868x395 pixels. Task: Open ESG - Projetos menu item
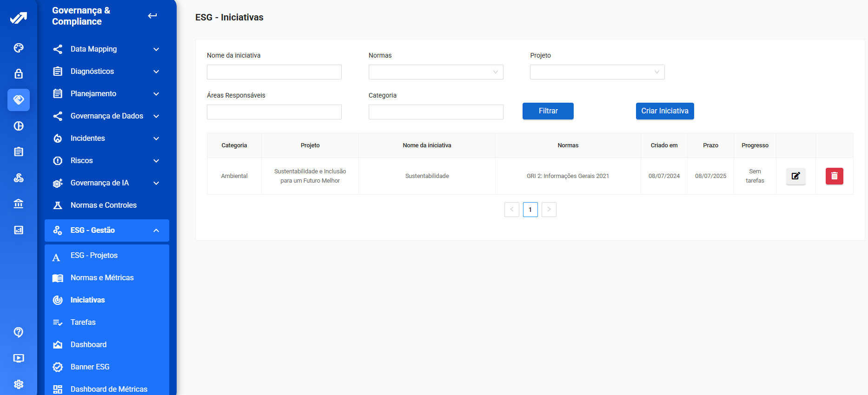pos(94,256)
